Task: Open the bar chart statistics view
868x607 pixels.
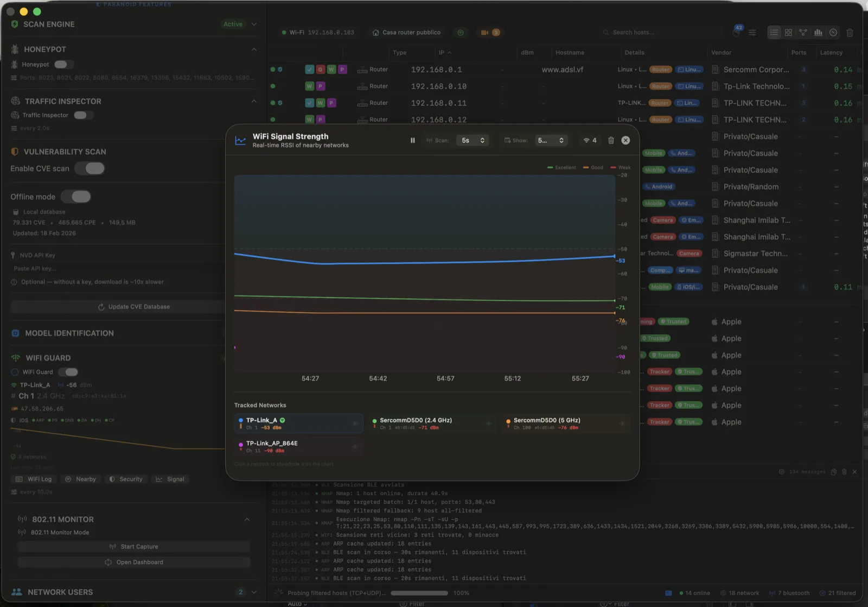Action: 818,33
